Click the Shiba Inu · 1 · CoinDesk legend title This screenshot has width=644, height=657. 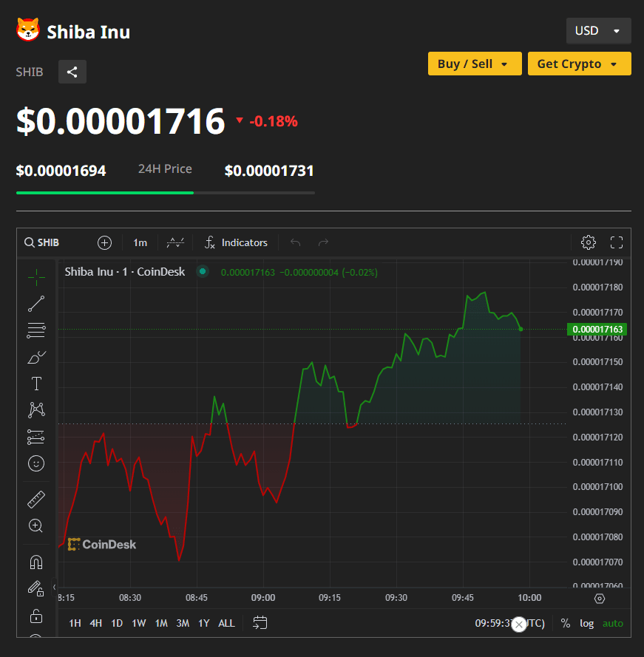click(124, 272)
